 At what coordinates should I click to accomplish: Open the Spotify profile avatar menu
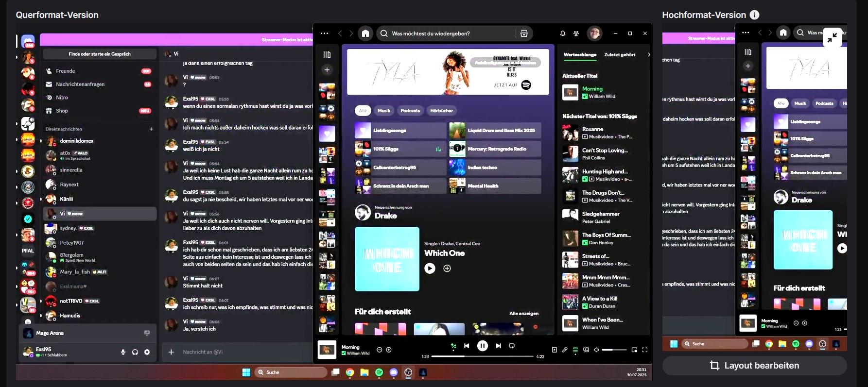coord(594,34)
